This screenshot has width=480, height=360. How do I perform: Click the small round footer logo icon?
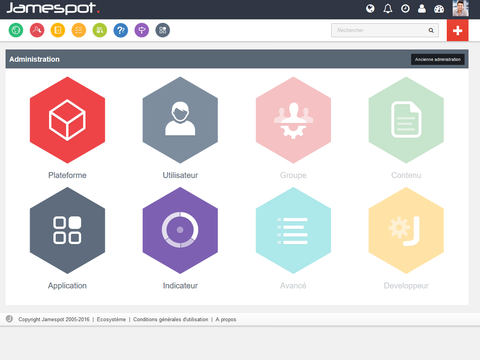click(x=9, y=319)
